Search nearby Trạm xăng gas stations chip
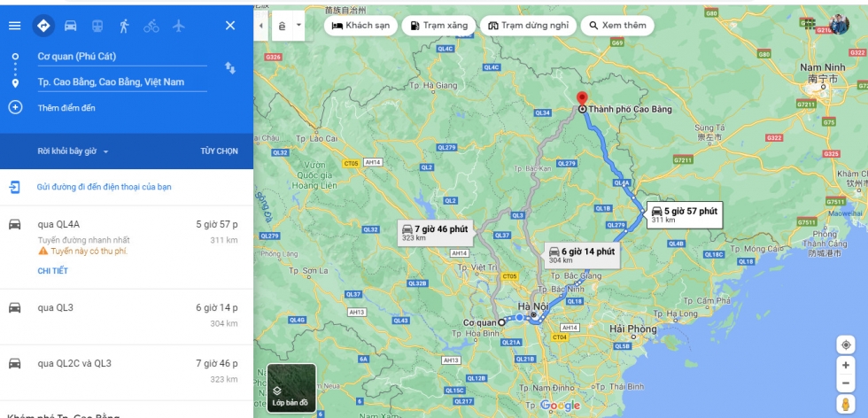The height and width of the screenshot is (418, 868). pyautogui.click(x=438, y=26)
